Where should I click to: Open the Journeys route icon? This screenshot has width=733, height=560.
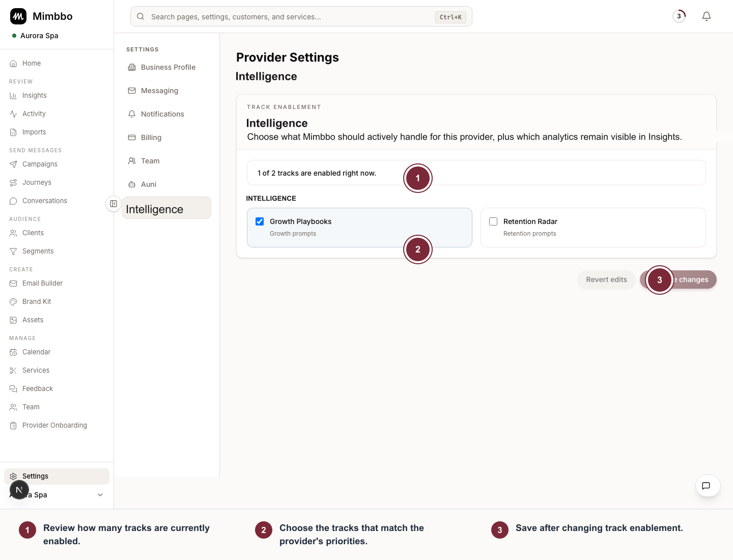[13, 183]
